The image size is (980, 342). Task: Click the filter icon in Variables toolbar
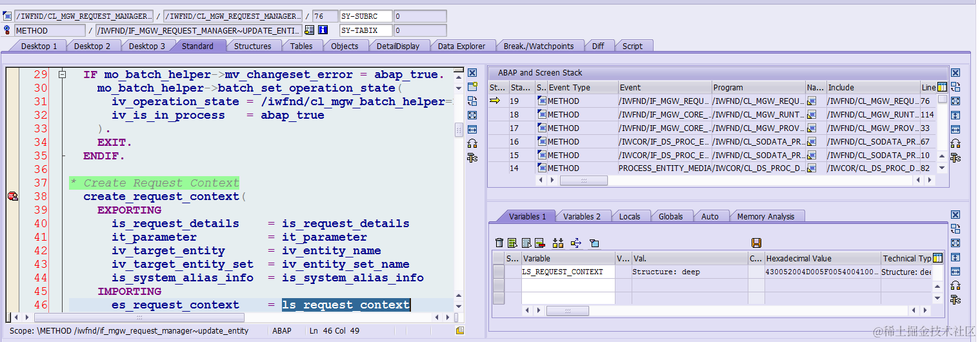[594, 243]
